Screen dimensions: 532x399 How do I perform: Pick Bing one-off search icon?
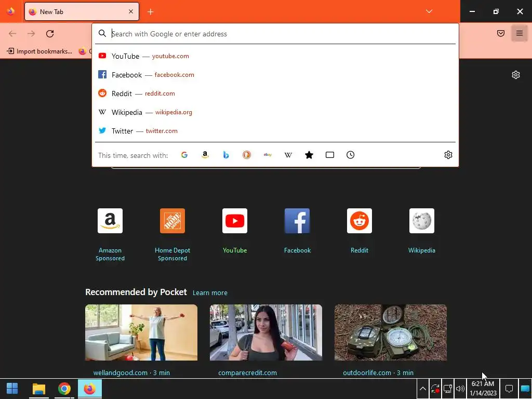pyautogui.click(x=226, y=155)
